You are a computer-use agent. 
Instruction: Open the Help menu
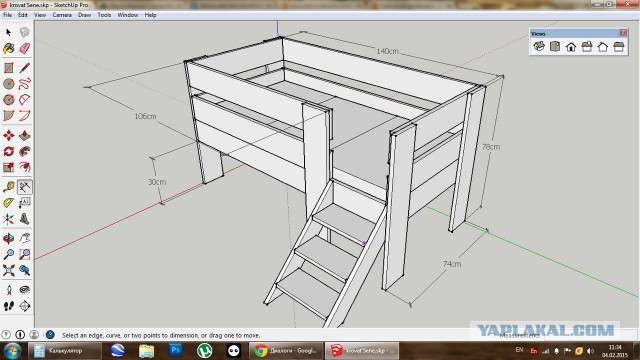click(x=150, y=15)
